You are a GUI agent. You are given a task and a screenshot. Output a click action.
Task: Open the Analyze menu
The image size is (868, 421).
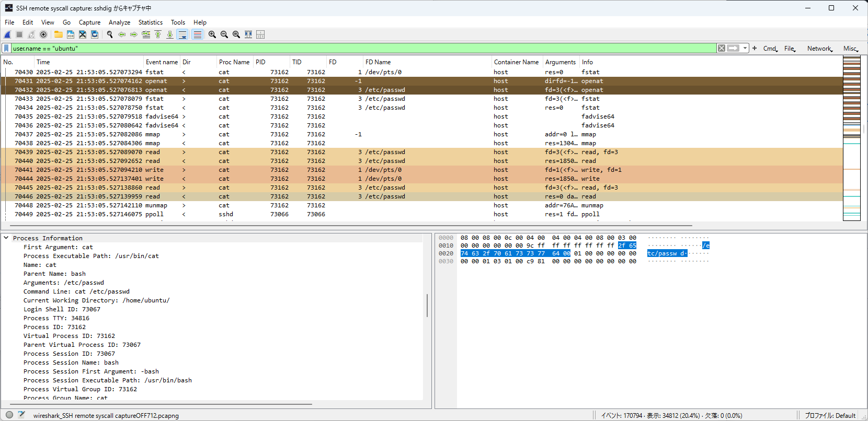119,22
